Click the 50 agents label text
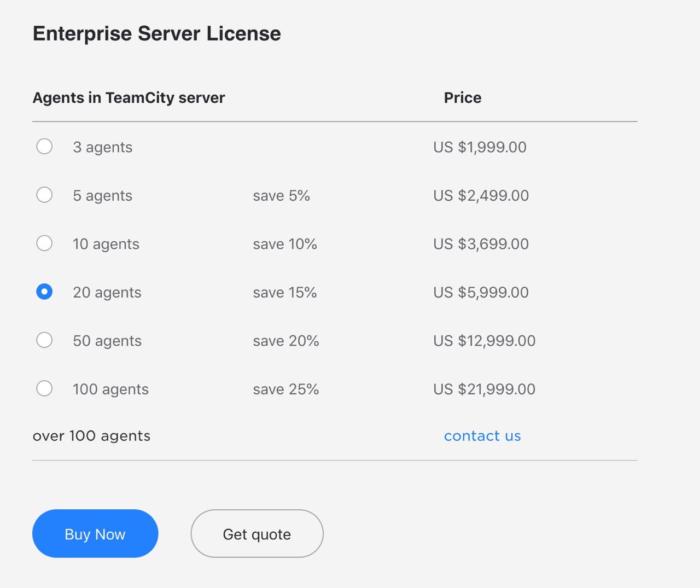This screenshot has width=700, height=588. (107, 341)
